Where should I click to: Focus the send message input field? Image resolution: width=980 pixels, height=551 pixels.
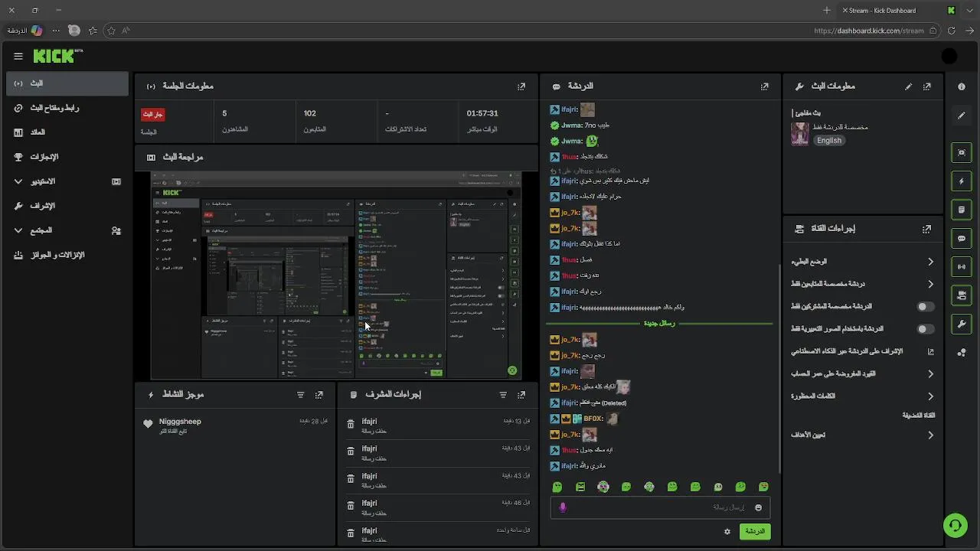(660, 507)
